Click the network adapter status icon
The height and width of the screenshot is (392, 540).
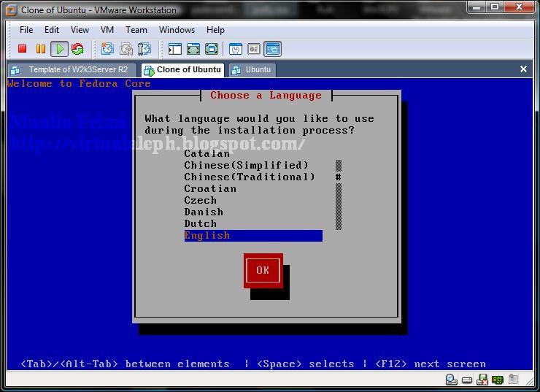pos(497,380)
